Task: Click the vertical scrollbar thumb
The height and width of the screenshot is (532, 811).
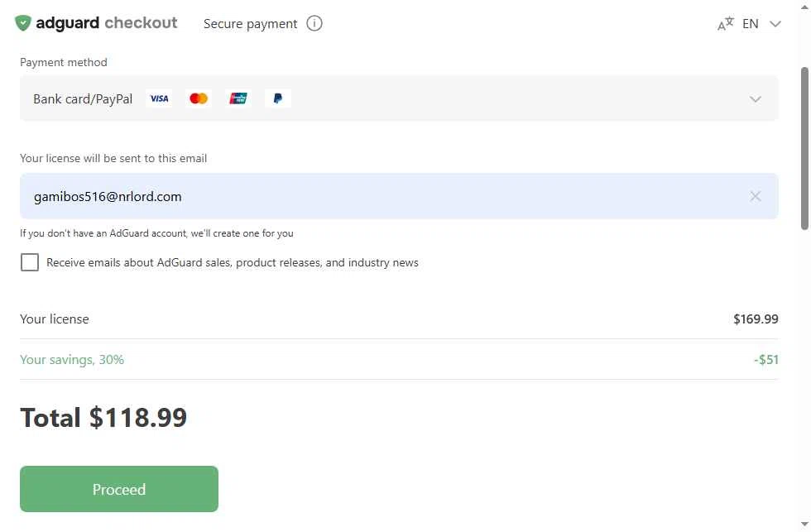Action: pyautogui.click(x=804, y=148)
